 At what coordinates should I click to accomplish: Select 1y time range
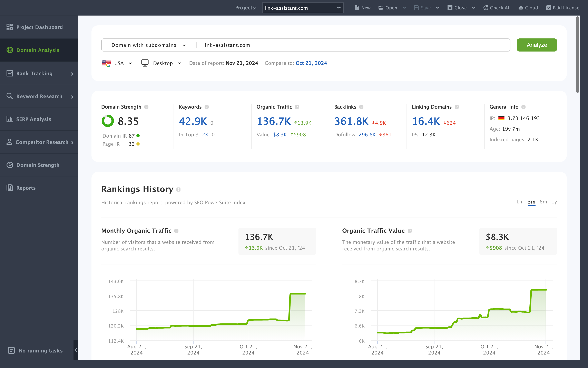coord(554,202)
